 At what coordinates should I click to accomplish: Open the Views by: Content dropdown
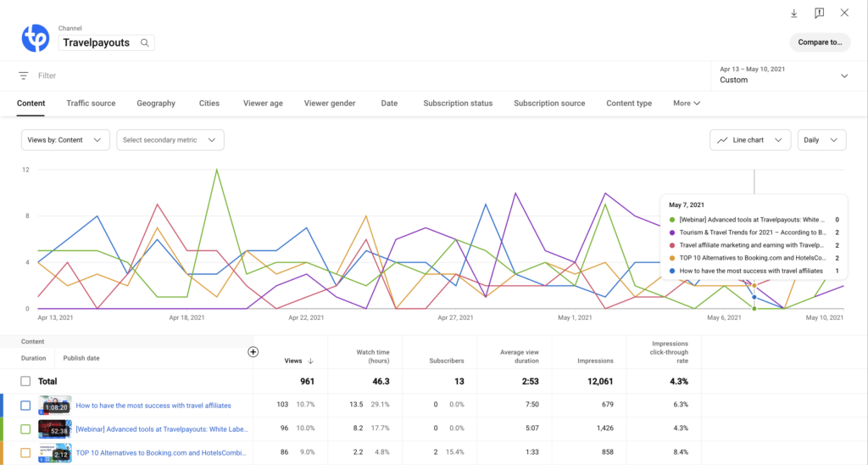pos(65,140)
